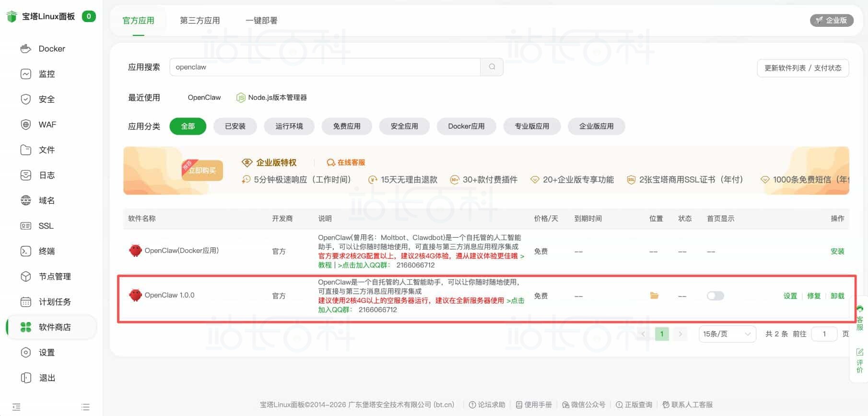Click the message count badge 0
This screenshot has width=868, height=416.
pos(89,16)
